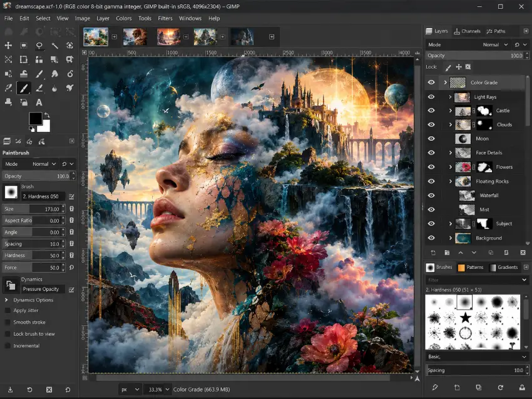The height and width of the screenshot is (399, 532).
Task: Hide the Color Grade layer
Action: [431, 83]
